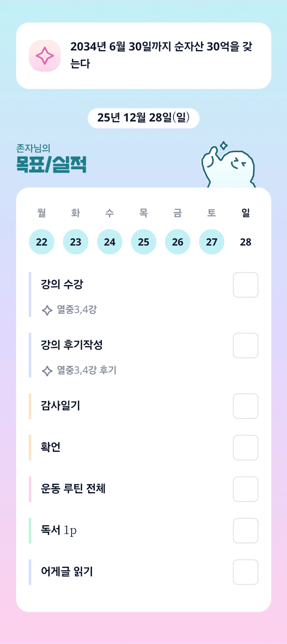Viewport: 287px width, 644px height.
Task: Click the pink sparkle goal icon
Action: click(45, 56)
